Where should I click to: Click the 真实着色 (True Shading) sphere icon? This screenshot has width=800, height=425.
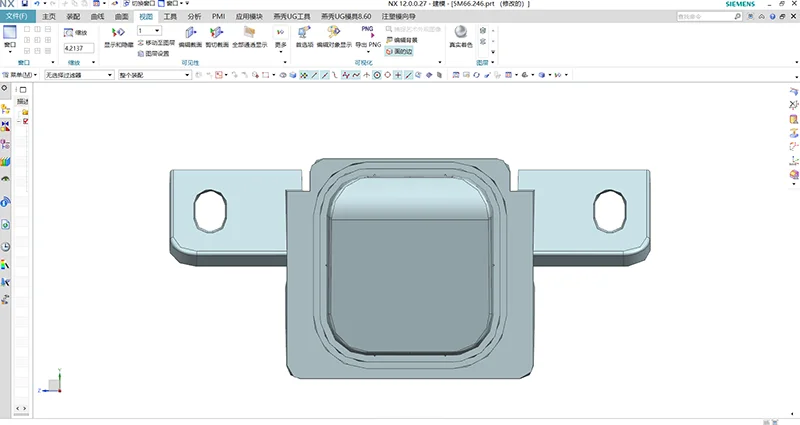tap(461, 33)
